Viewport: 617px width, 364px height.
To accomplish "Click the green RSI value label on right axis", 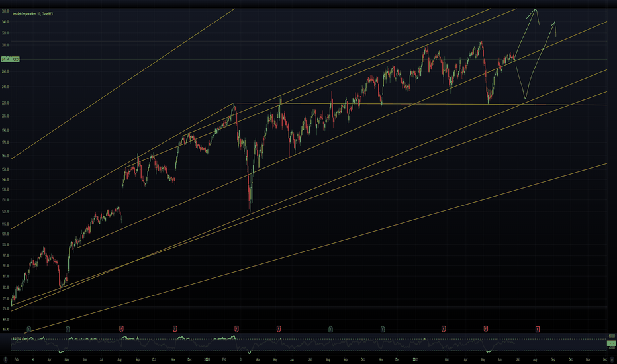I will pos(612,343).
